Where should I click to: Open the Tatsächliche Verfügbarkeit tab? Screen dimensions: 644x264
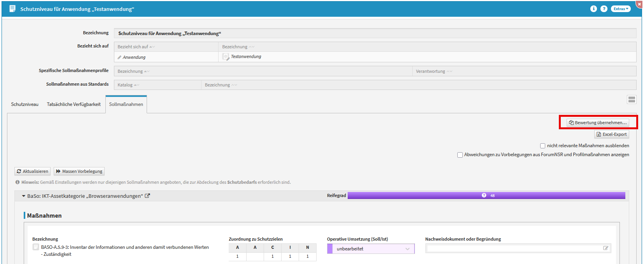tap(74, 104)
